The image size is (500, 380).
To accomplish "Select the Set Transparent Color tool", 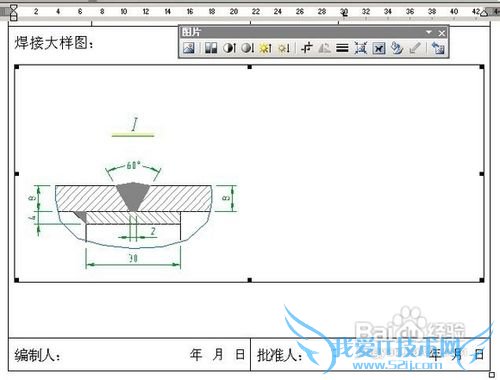I will click(x=415, y=48).
